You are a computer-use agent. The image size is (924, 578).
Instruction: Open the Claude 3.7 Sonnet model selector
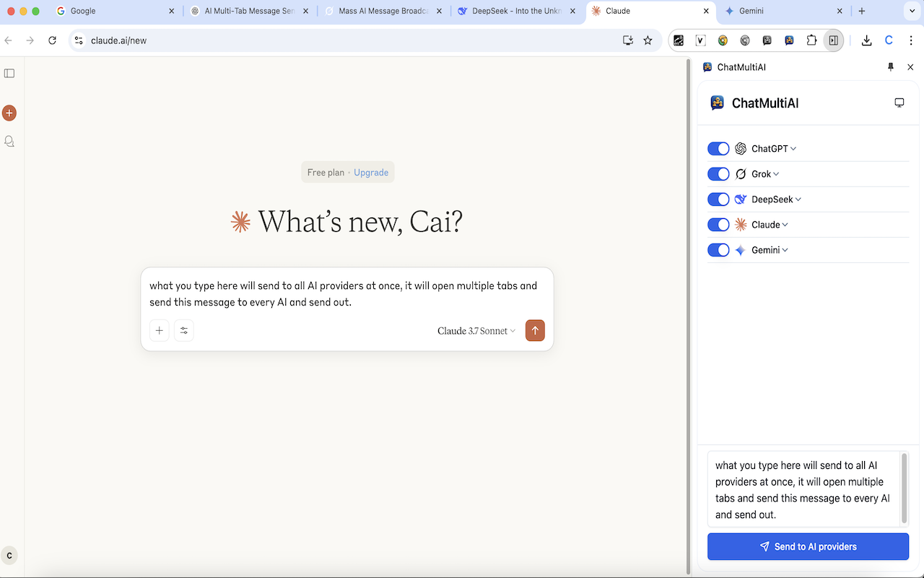click(476, 331)
